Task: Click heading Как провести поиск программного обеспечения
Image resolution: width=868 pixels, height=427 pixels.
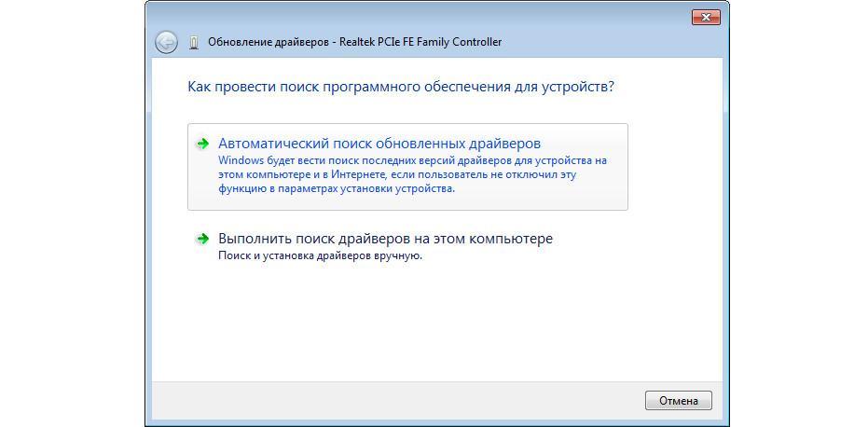Action: (402, 87)
